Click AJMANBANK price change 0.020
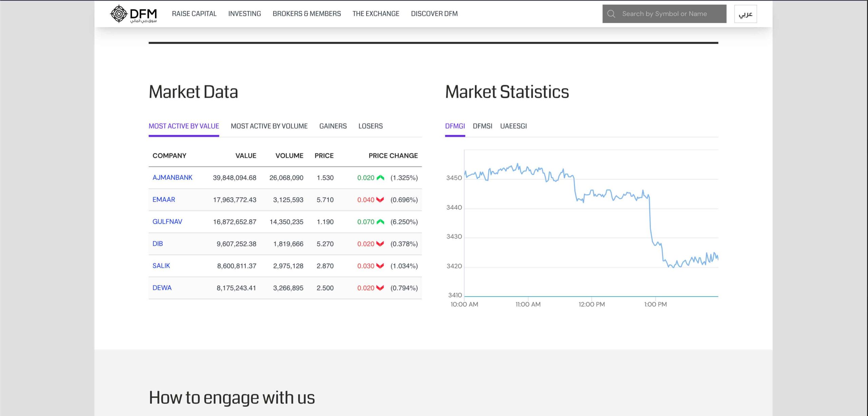This screenshot has width=868, height=416. 366,178
